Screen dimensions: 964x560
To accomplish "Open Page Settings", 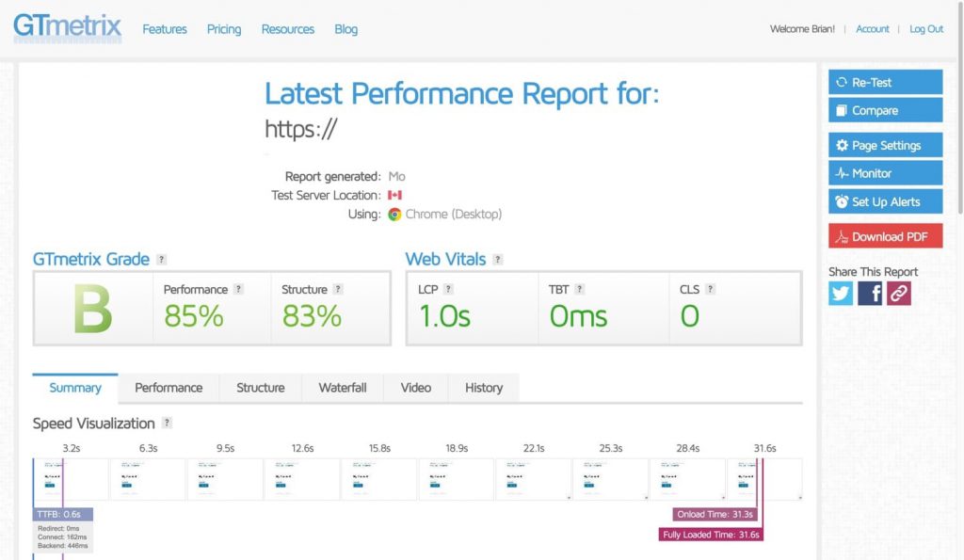I will coord(885,145).
